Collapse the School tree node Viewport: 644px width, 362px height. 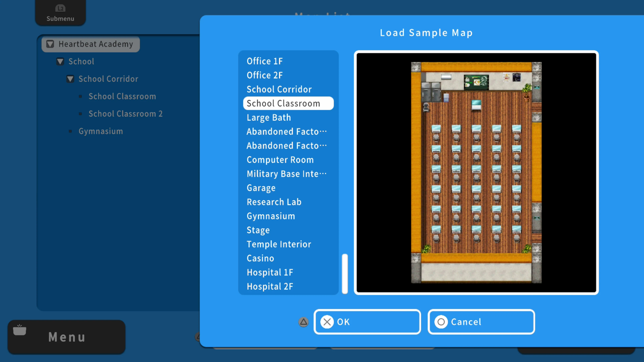pos(60,62)
